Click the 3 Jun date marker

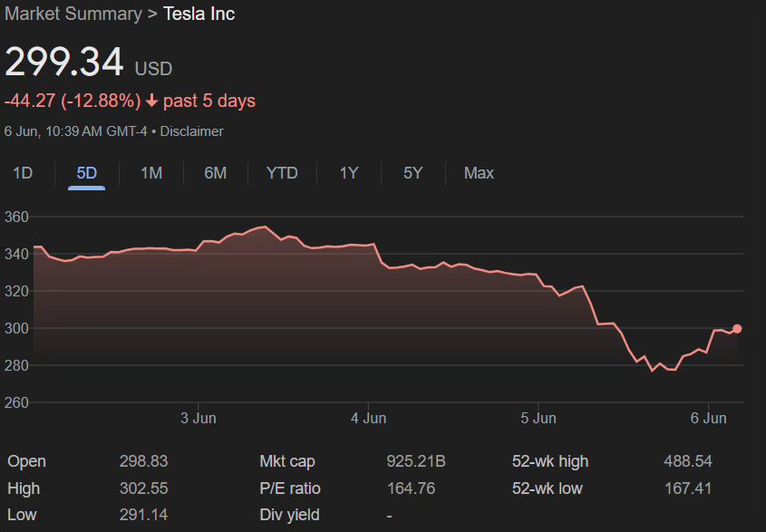coord(198,418)
